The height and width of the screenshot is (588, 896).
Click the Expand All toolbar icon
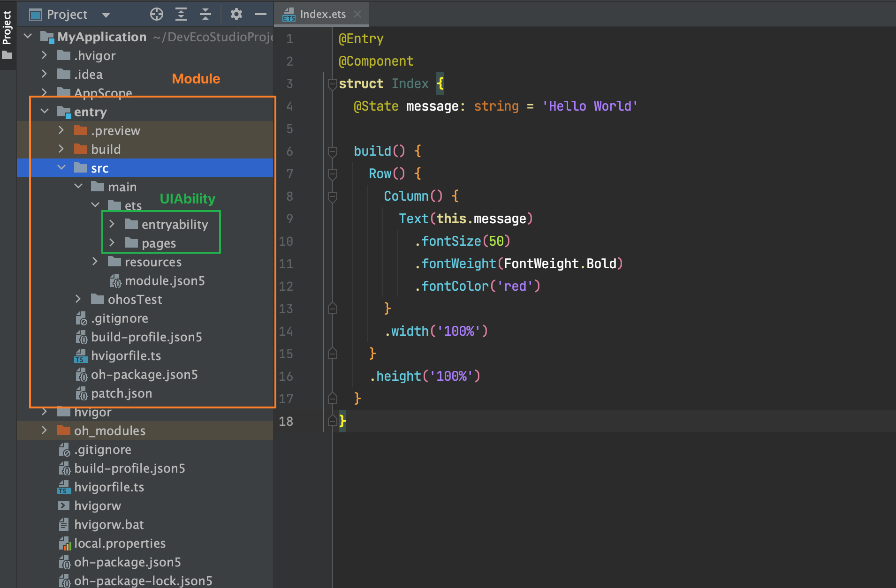pos(181,15)
